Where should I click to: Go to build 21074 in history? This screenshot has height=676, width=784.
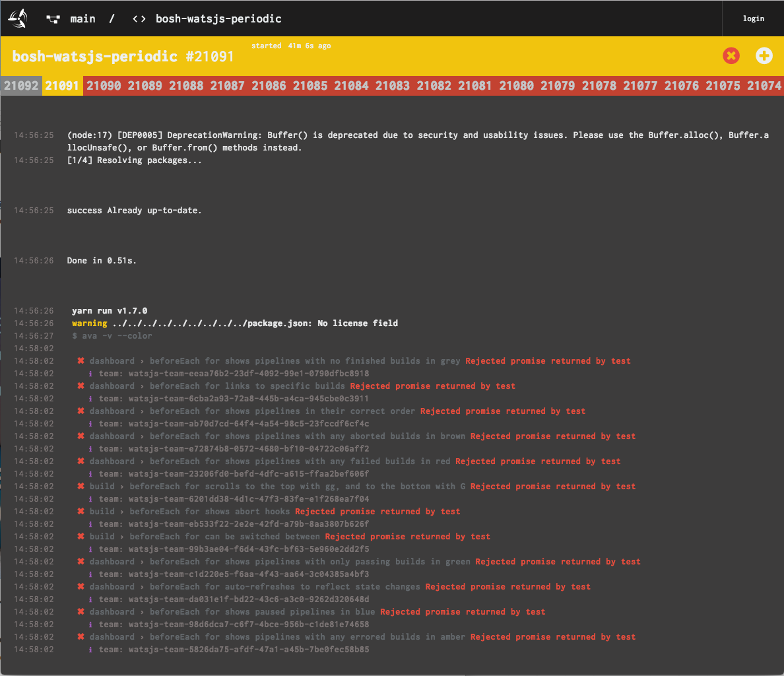(x=764, y=86)
